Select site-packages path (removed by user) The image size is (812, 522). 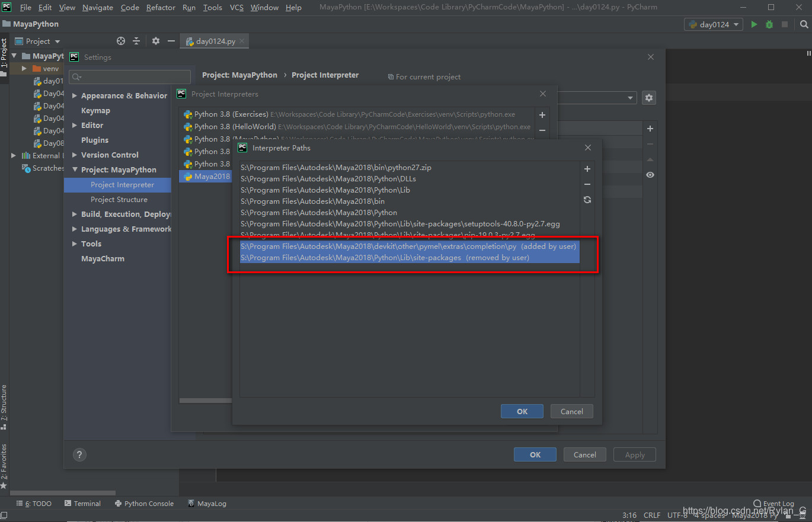(410, 258)
